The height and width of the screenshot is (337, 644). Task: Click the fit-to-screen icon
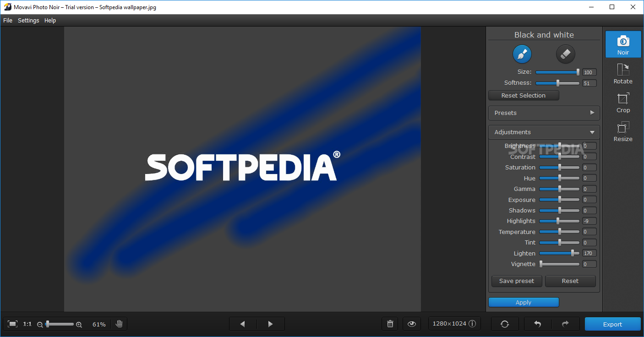[13, 324]
